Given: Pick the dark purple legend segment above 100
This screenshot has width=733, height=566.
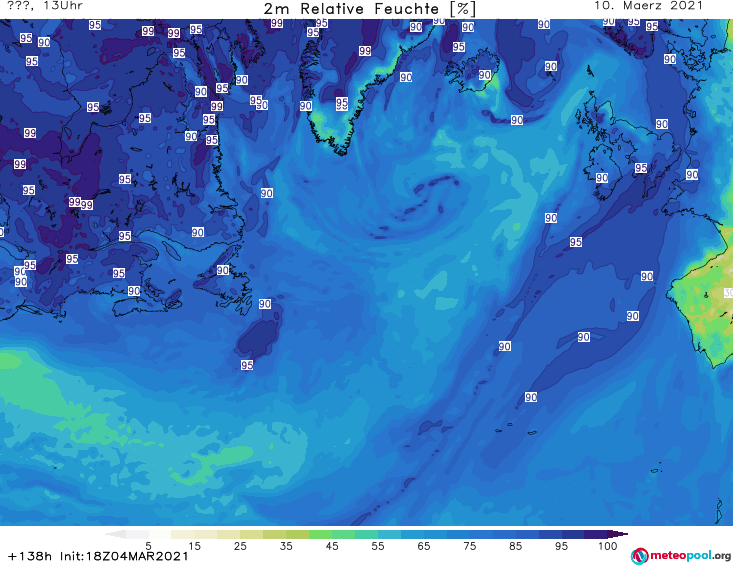Looking at the screenshot, I should [618, 534].
